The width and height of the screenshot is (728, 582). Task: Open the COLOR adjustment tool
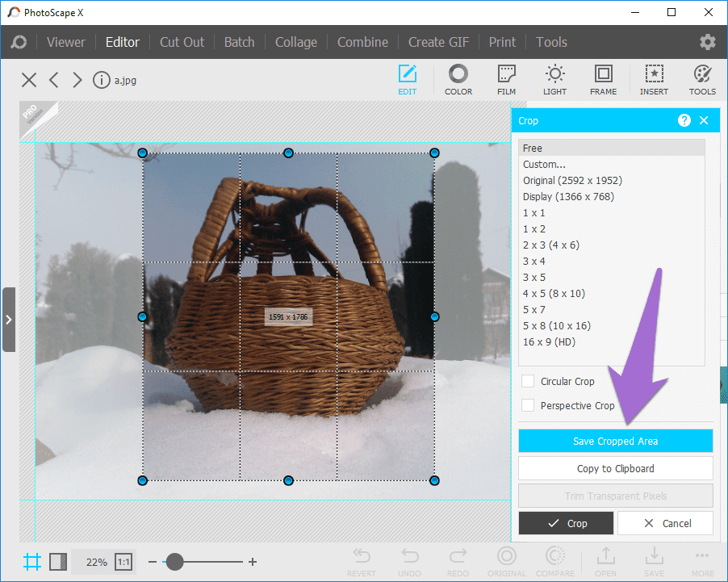pos(458,79)
